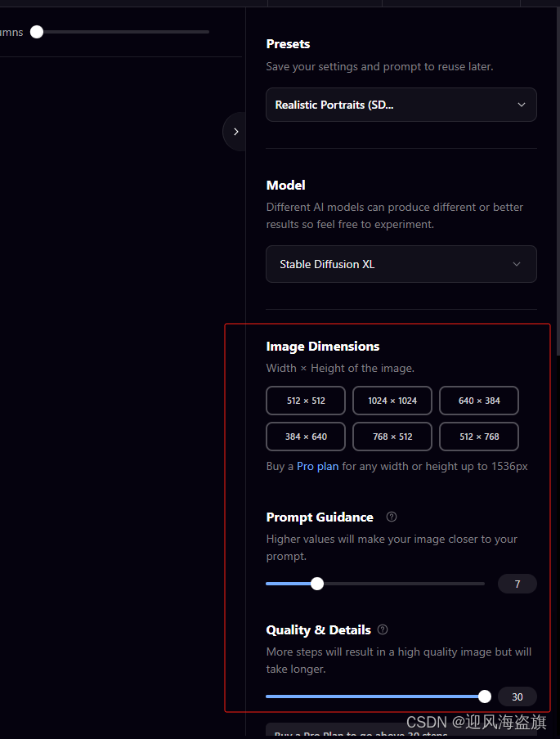
Task: Open the Stable Diffusion XL model selector
Action: [x=401, y=264]
